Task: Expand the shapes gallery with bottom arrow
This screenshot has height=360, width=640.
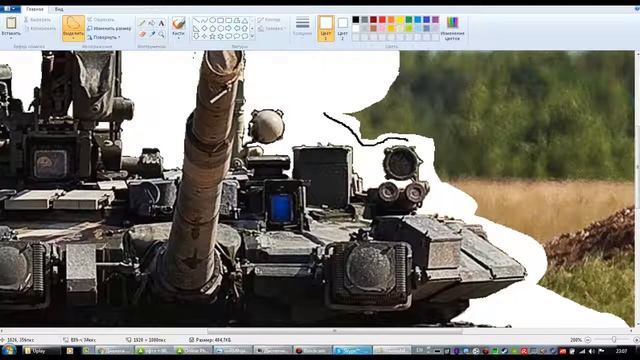Action: pos(252,37)
